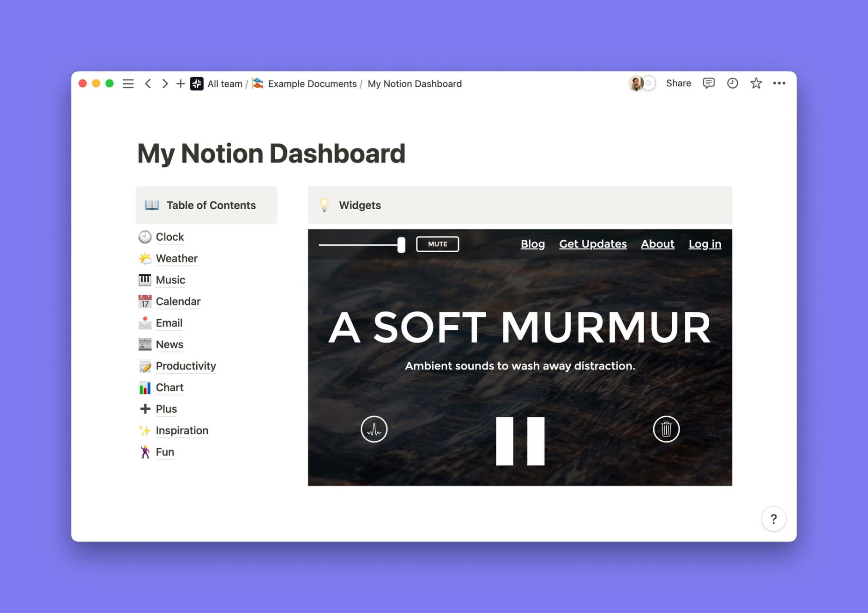
Task: Open the Email page link
Action: [x=169, y=323]
